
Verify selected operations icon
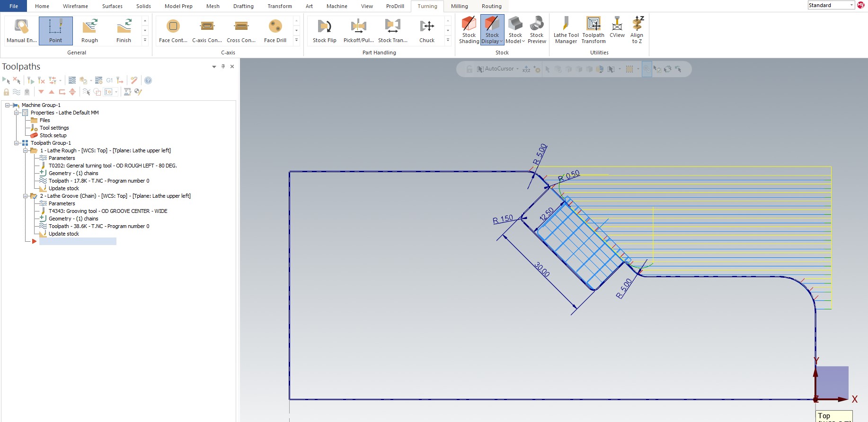tap(83, 80)
